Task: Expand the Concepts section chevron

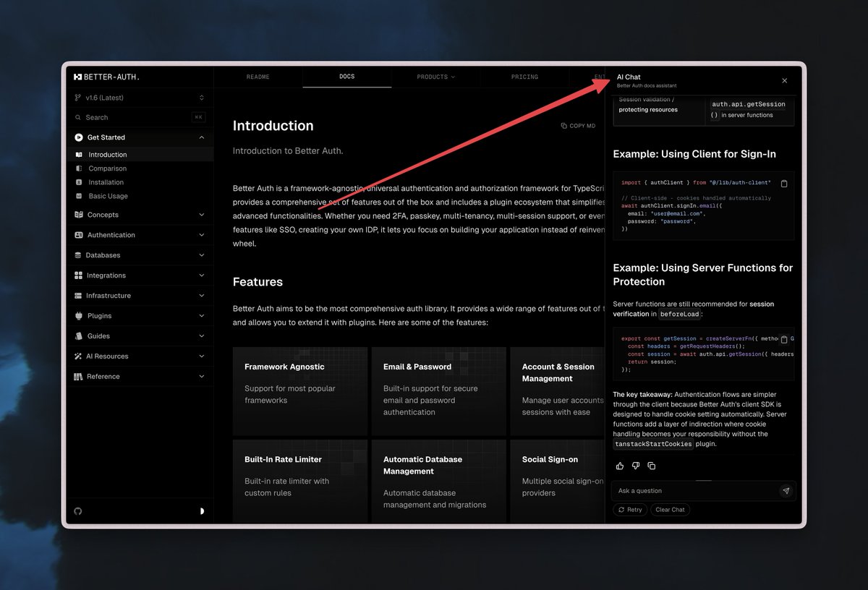Action: pyautogui.click(x=201, y=215)
